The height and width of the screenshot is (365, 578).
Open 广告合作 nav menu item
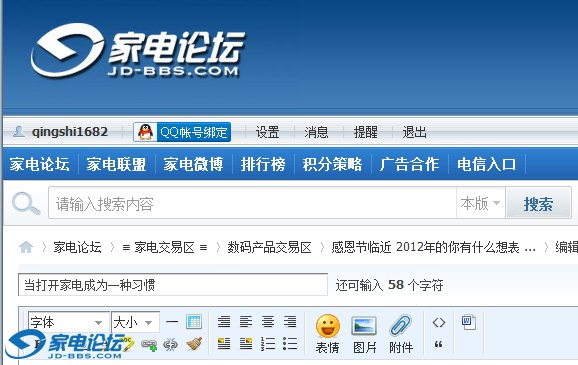click(410, 164)
